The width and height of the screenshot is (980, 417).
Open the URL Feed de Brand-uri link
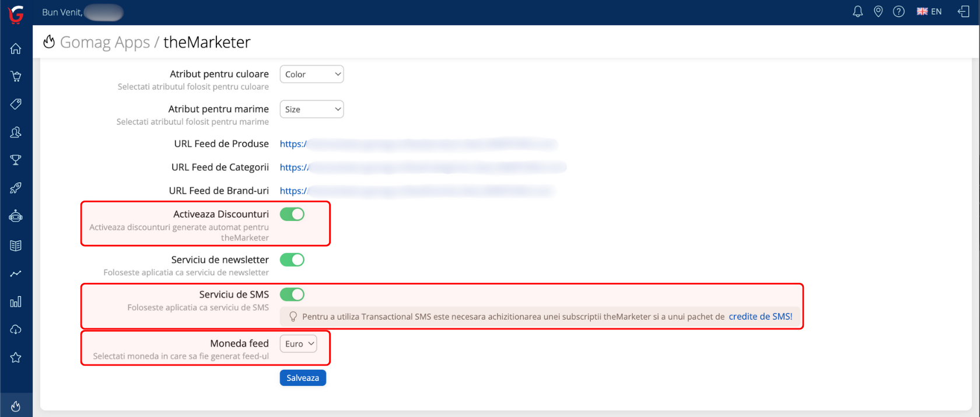(417, 191)
